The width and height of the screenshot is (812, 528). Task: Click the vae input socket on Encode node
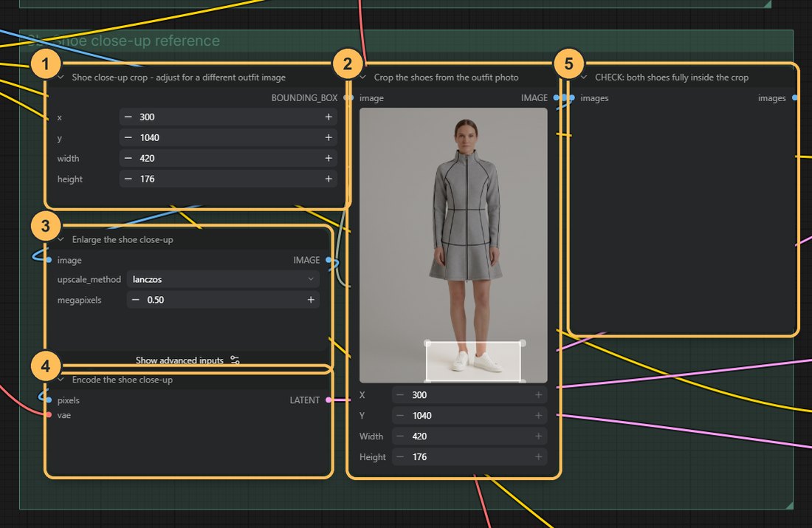48,415
